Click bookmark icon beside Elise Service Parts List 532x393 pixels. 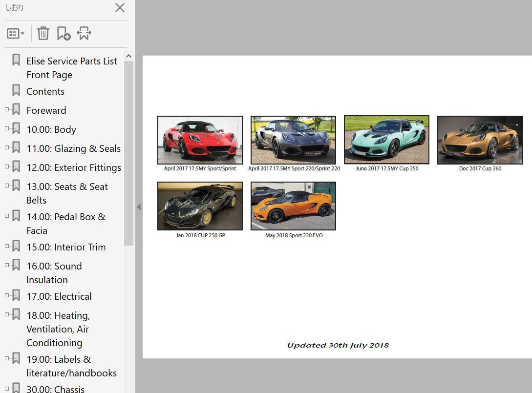16,60
